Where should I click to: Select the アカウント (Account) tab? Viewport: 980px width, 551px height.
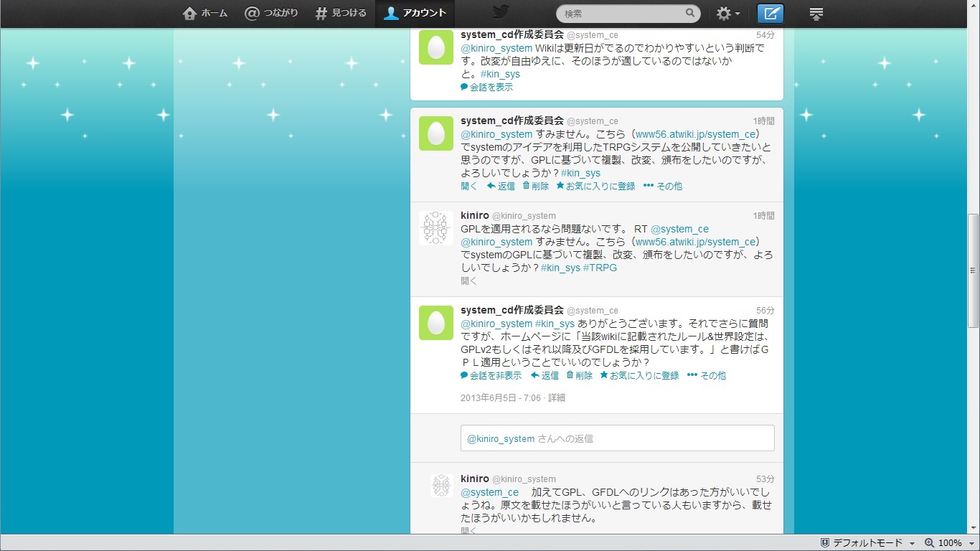(x=415, y=13)
